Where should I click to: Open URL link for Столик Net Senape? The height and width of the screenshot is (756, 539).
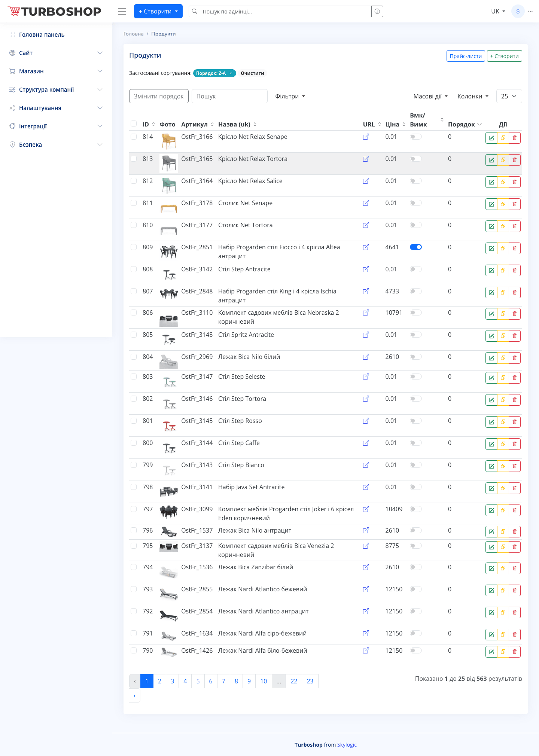tap(366, 203)
